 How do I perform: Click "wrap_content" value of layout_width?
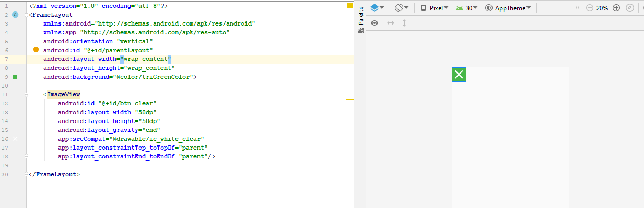(146, 59)
